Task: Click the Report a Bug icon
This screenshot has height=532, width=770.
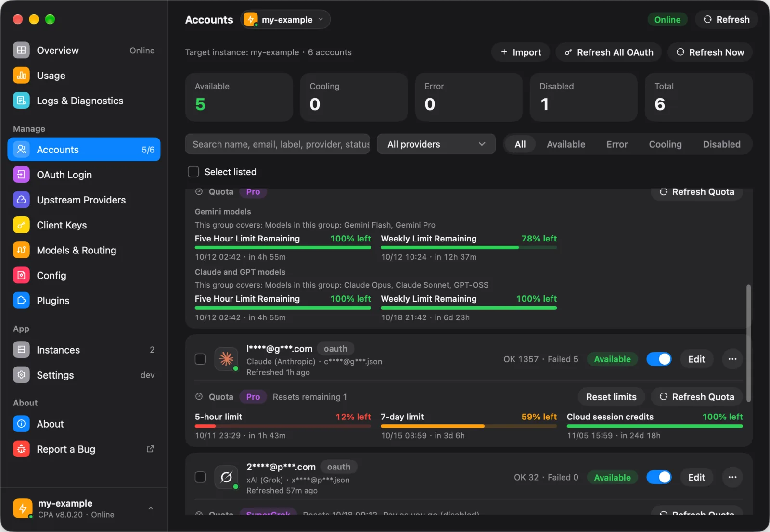Action: click(x=21, y=449)
